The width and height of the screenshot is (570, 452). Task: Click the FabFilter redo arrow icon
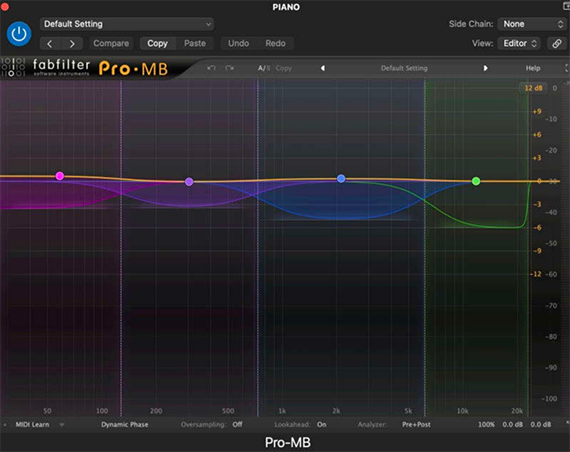[x=229, y=68]
